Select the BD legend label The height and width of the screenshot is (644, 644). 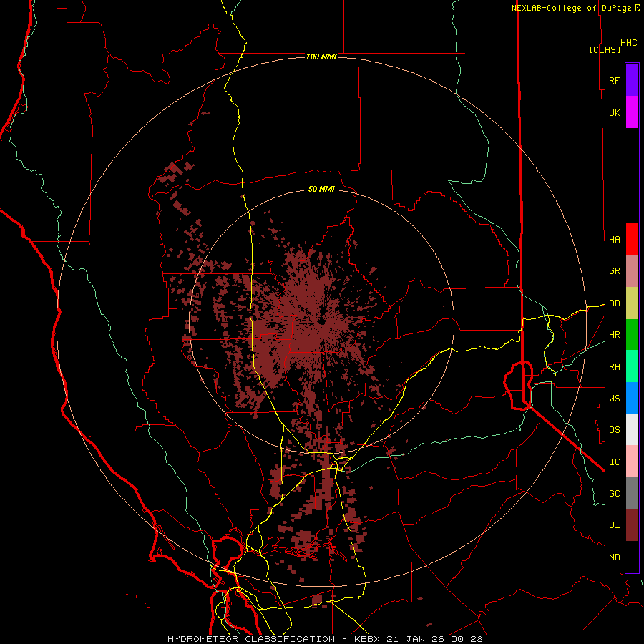pyautogui.click(x=614, y=303)
